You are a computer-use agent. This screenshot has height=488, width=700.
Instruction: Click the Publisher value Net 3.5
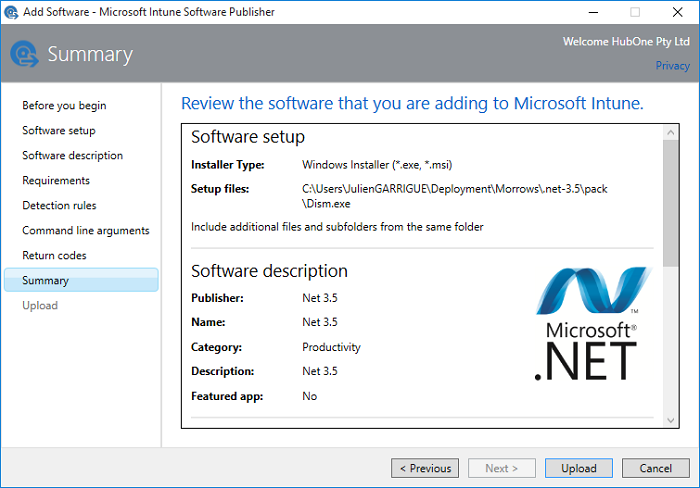tap(320, 298)
